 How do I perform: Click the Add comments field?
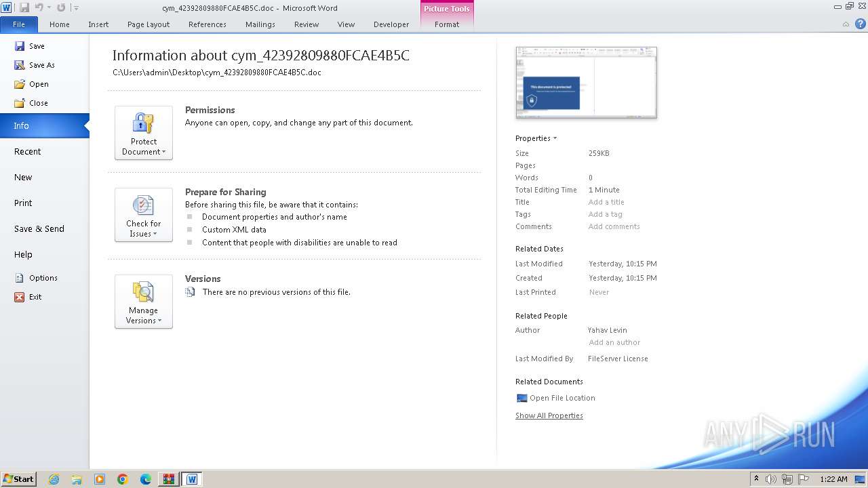tap(614, 226)
